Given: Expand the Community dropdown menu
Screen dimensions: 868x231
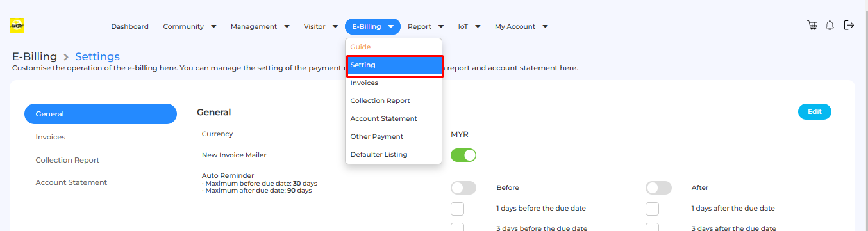Looking at the screenshot, I should 190,26.
